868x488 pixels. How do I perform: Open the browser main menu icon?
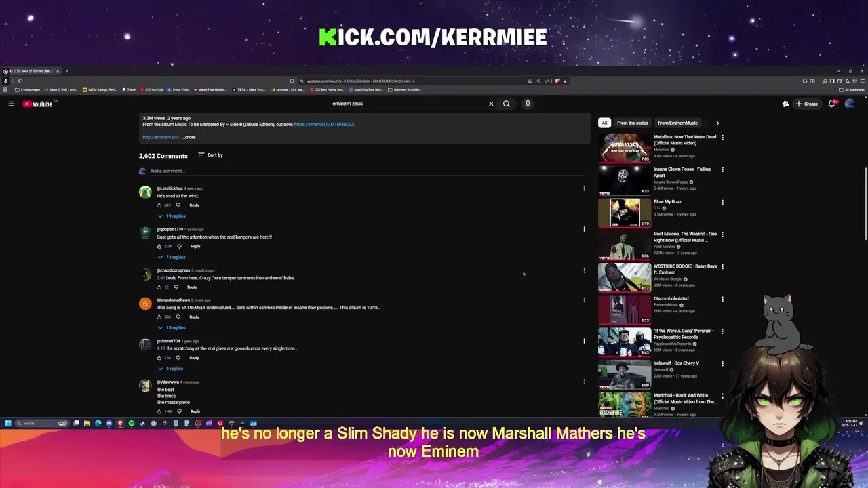tap(863, 81)
